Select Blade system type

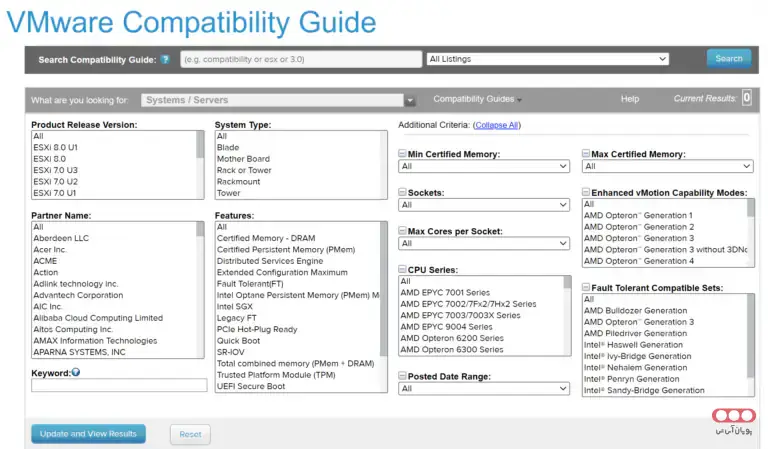click(228, 147)
